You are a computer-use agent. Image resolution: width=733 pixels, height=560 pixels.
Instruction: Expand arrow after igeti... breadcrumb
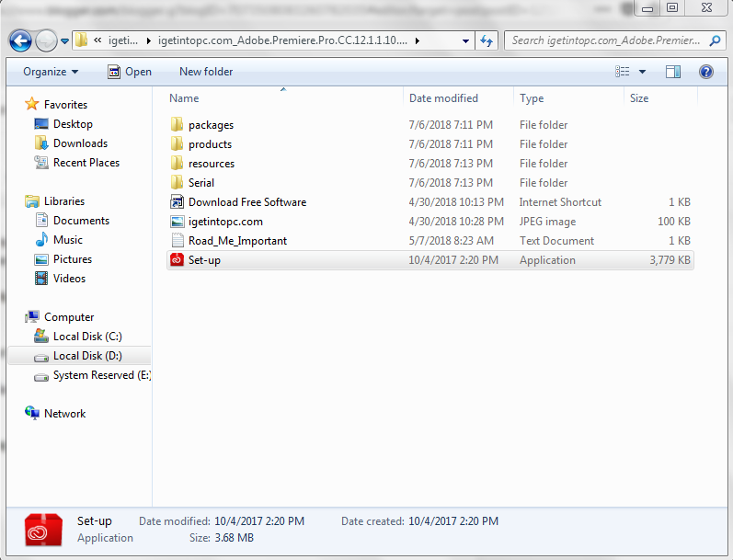click(149, 40)
